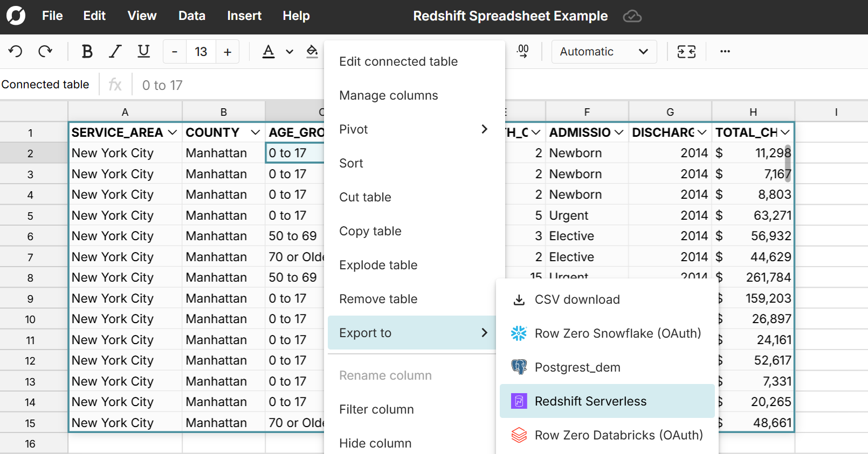Click the Row Zero logo icon

16,16
